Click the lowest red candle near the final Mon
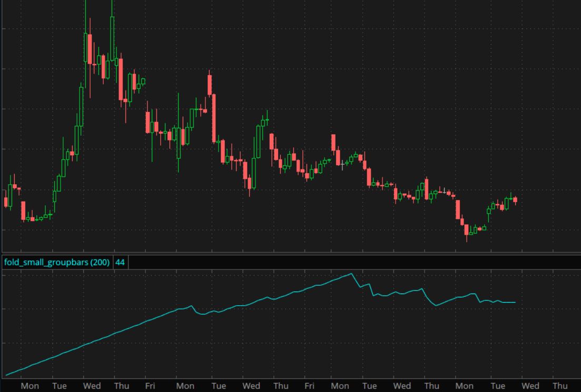 pos(466,230)
